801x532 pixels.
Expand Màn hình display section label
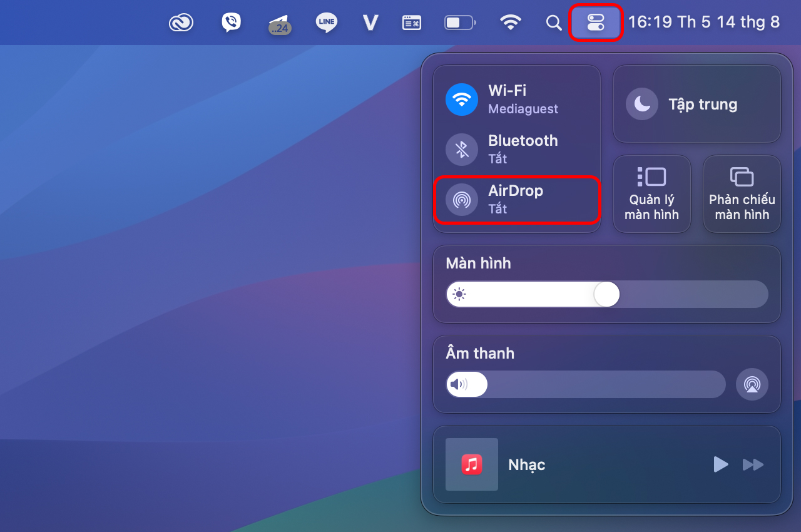pyautogui.click(x=478, y=263)
